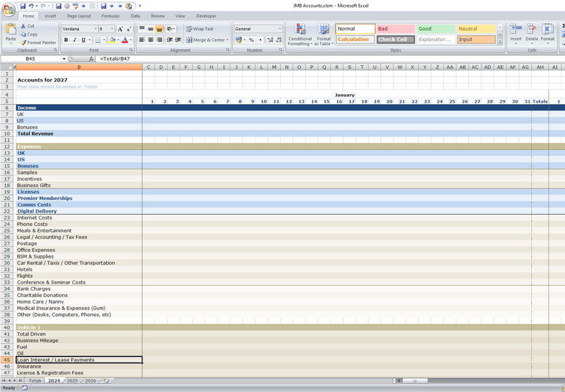Click Increase Indent icon
Screen dimensions: 565x392
pyautogui.click(x=178, y=40)
